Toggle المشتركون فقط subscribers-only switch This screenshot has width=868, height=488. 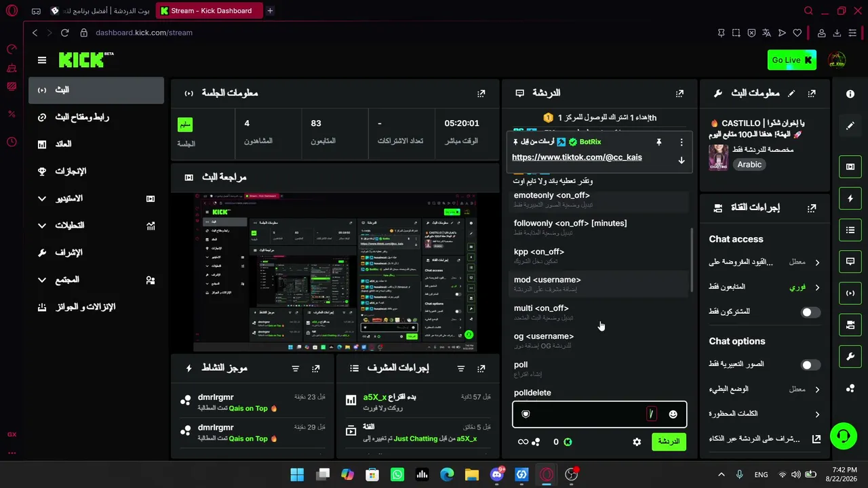pyautogui.click(x=810, y=312)
